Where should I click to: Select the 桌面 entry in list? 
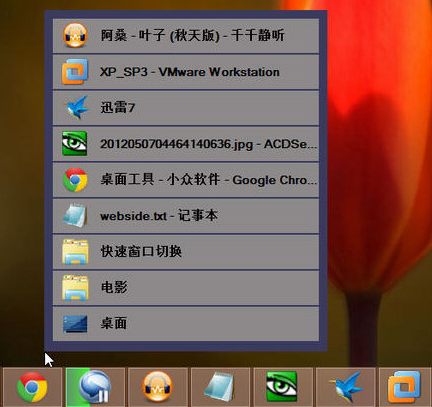click(x=186, y=324)
